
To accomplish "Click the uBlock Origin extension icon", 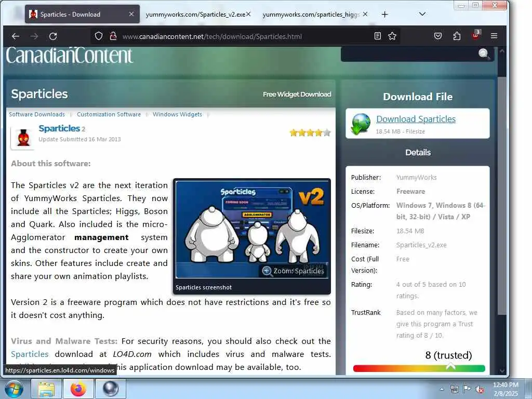I will tap(476, 35).
